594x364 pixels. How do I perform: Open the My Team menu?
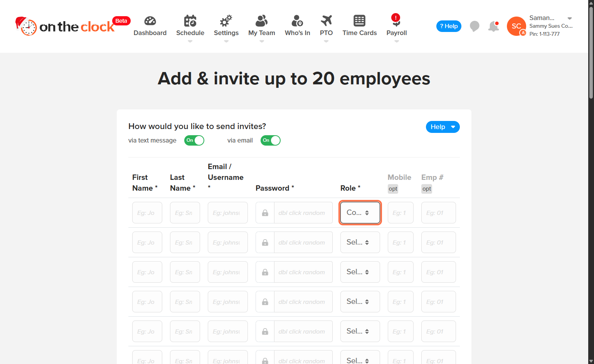[261, 26]
